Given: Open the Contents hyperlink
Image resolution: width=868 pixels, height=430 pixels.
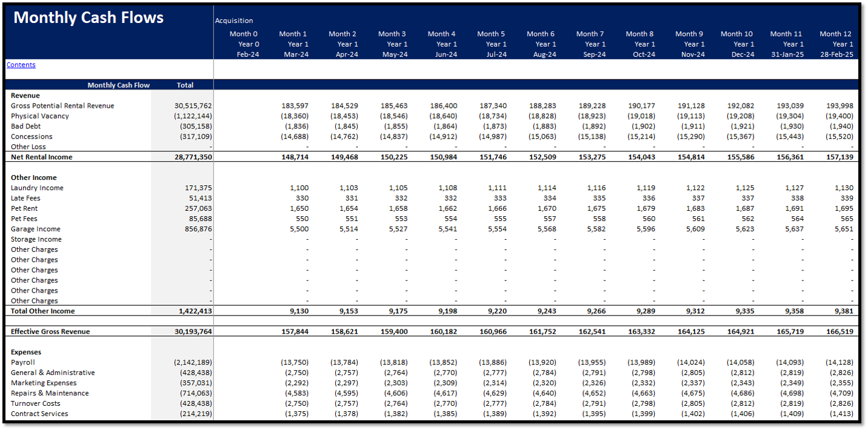Looking at the screenshot, I should [21, 65].
